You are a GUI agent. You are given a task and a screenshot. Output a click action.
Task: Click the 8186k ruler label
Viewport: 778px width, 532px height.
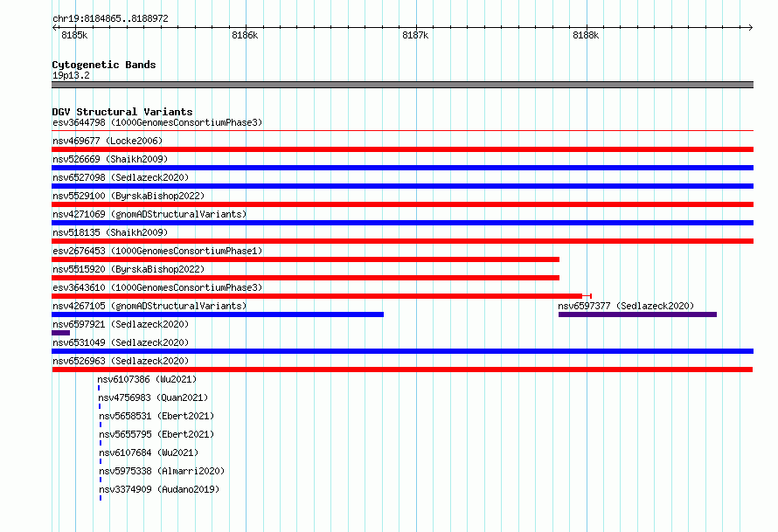[245, 35]
